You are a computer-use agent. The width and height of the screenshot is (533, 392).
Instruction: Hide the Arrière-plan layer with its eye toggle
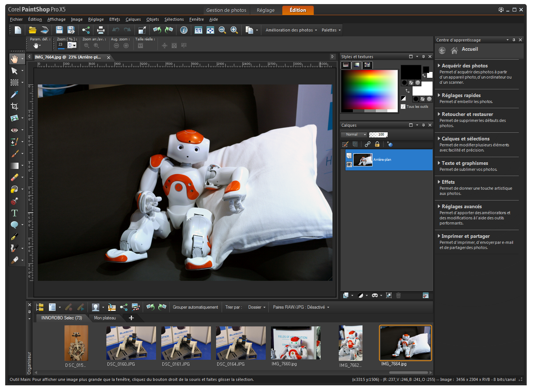(x=349, y=165)
